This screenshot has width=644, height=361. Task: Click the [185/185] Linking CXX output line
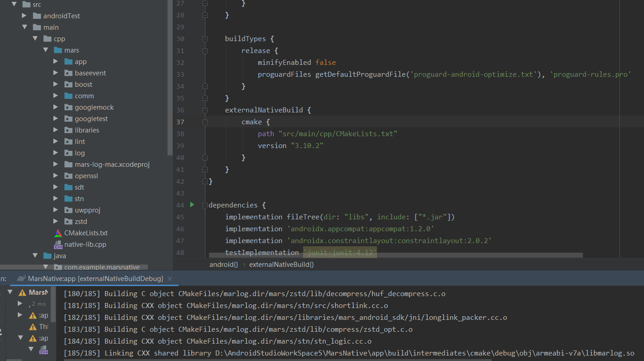pos(349,353)
